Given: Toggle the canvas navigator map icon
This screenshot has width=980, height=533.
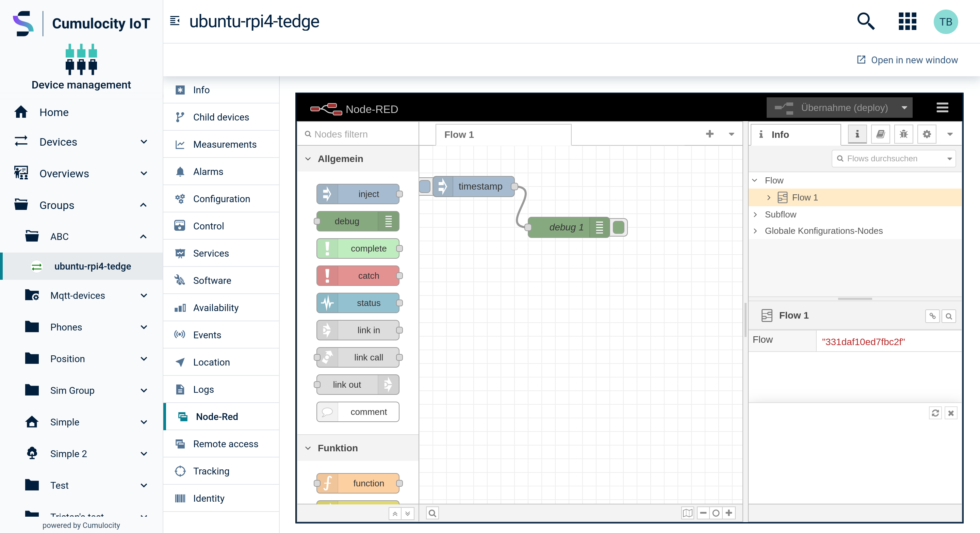Looking at the screenshot, I should 687,513.
